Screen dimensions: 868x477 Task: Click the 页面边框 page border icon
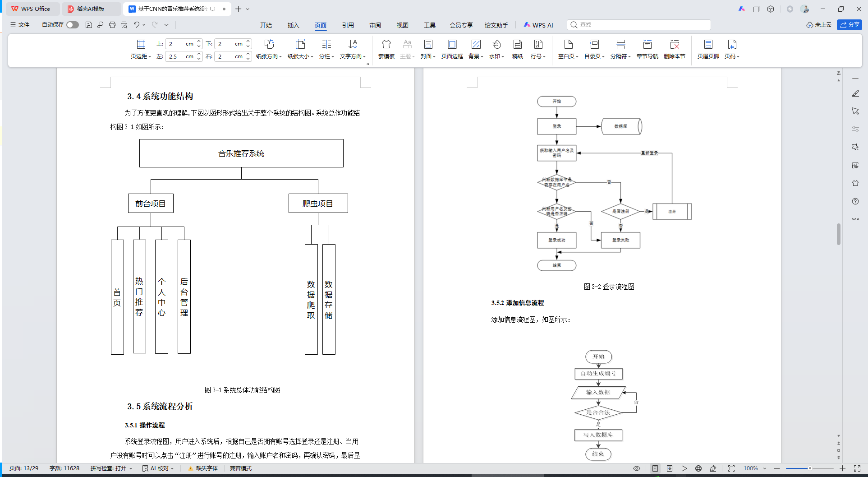coord(452,49)
